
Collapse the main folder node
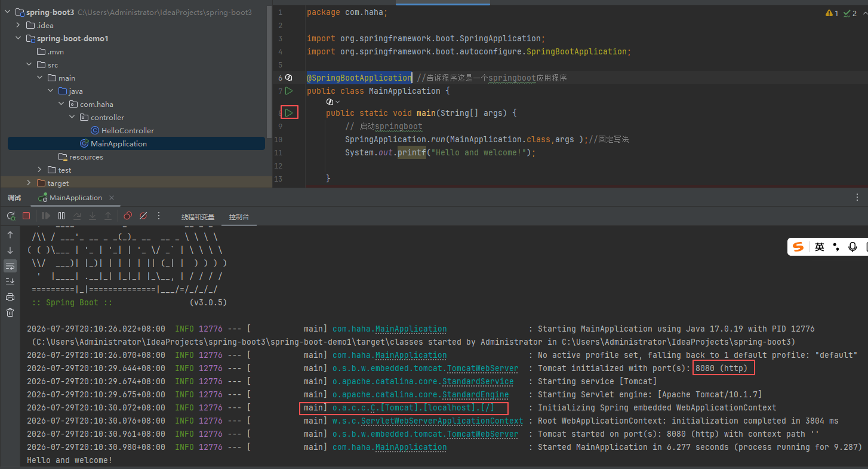[40, 78]
